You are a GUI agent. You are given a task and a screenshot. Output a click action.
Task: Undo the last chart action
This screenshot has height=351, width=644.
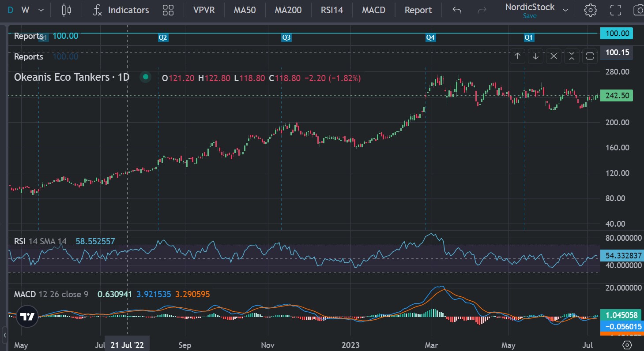click(x=457, y=10)
